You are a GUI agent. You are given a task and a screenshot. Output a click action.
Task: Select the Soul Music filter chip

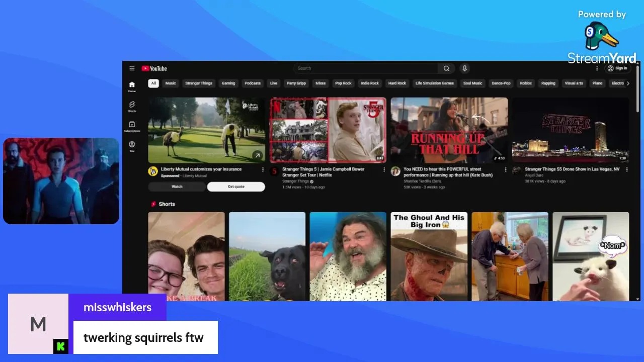click(x=473, y=83)
